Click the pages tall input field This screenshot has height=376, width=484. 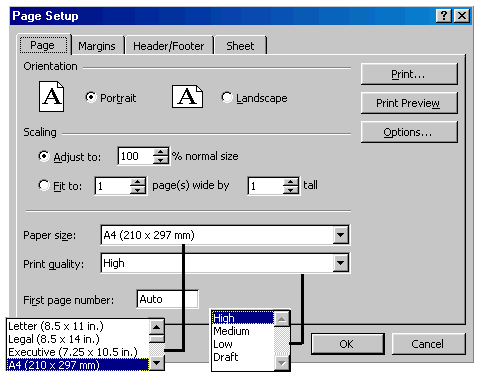point(266,186)
